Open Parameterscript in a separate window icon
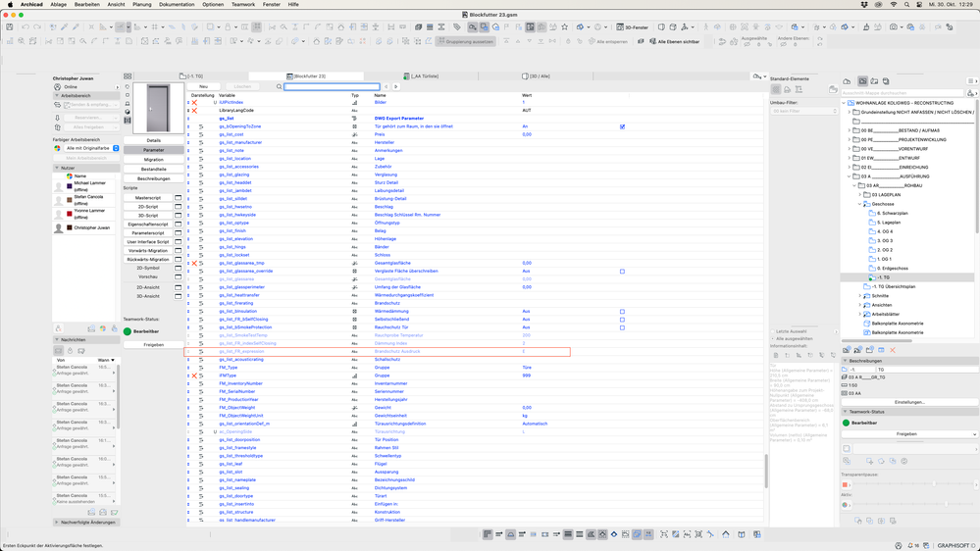The height and width of the screenshot is (551, 980). pos(179,232)
